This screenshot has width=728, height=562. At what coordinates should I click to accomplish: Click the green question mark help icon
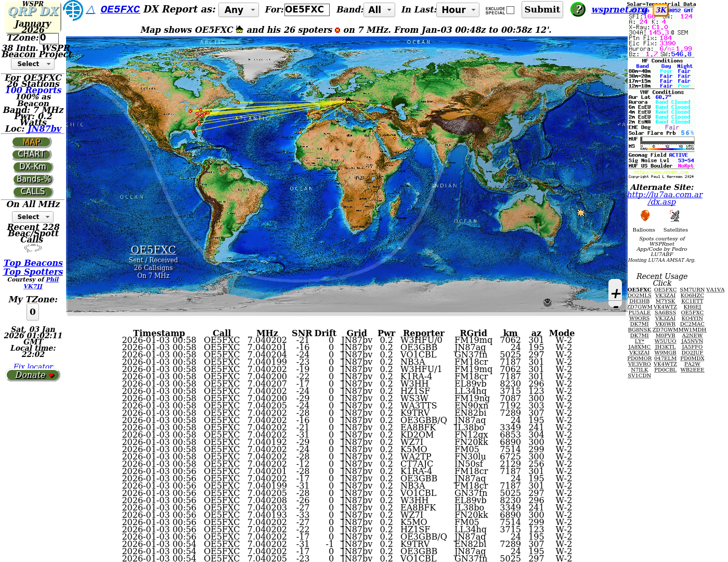click(578, 9)
